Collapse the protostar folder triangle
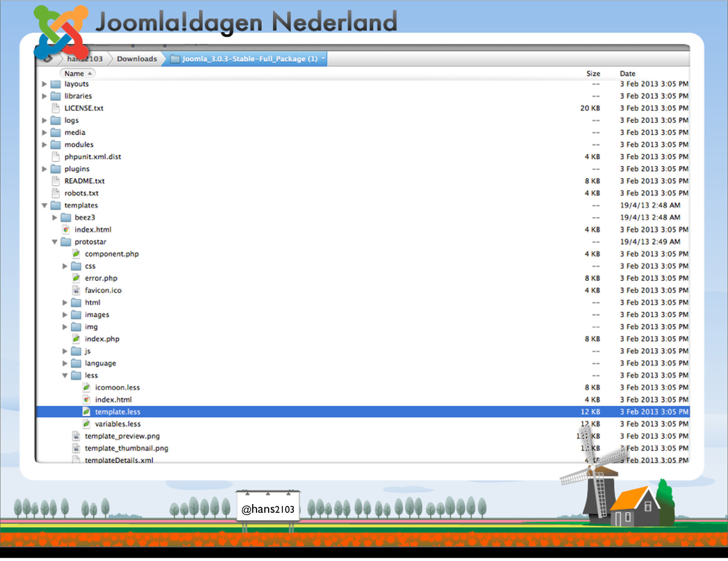 pos(55,242)
